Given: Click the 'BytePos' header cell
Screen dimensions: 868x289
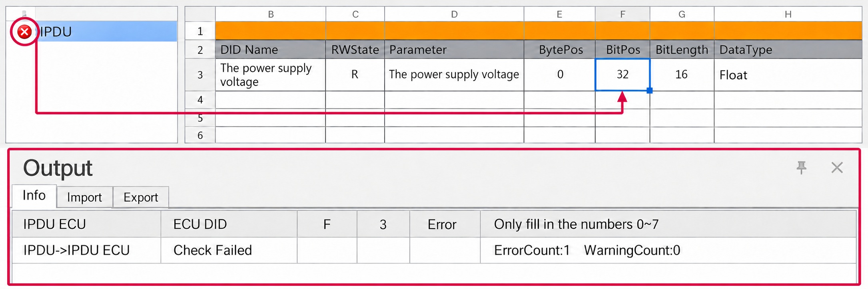Looking at the screenshot, I should 559,49.
